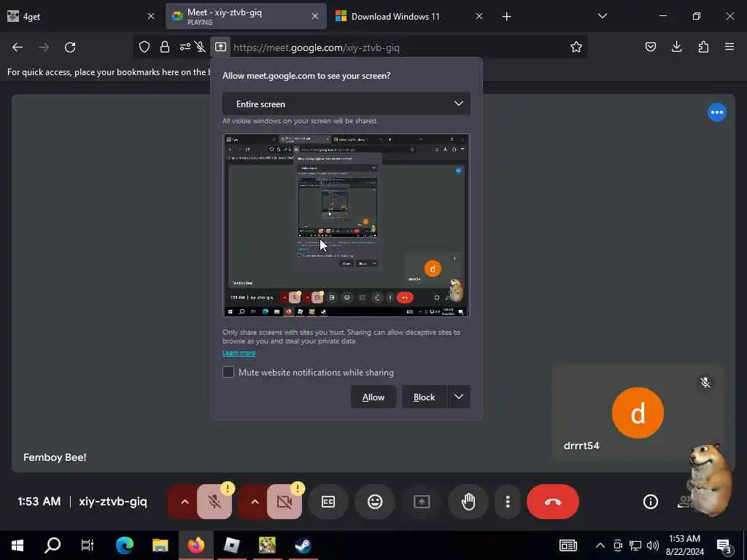This screenshot has width=747, height=560.
Task: Open Windows taskbar search
Action: pos(53,545)
